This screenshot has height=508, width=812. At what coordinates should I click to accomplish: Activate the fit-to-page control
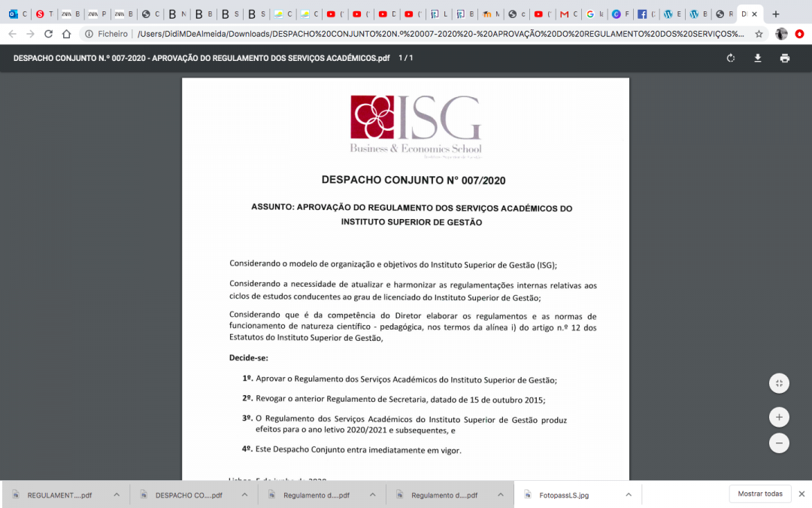(x=779, y=383)
